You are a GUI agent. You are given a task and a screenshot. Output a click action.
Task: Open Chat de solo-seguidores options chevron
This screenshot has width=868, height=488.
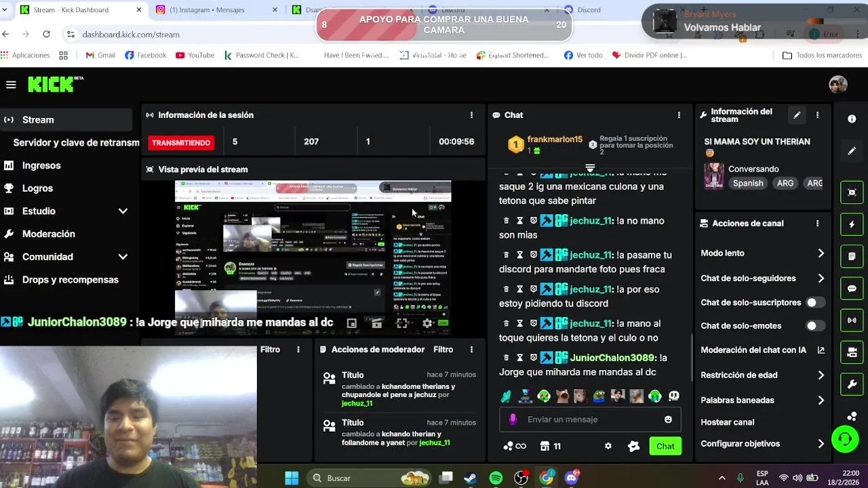pyautogui.click(x=821, y=279)
